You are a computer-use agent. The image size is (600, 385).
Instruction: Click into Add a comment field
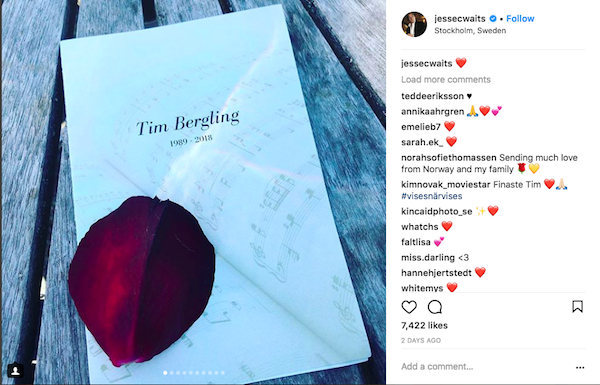coord(486,367)
